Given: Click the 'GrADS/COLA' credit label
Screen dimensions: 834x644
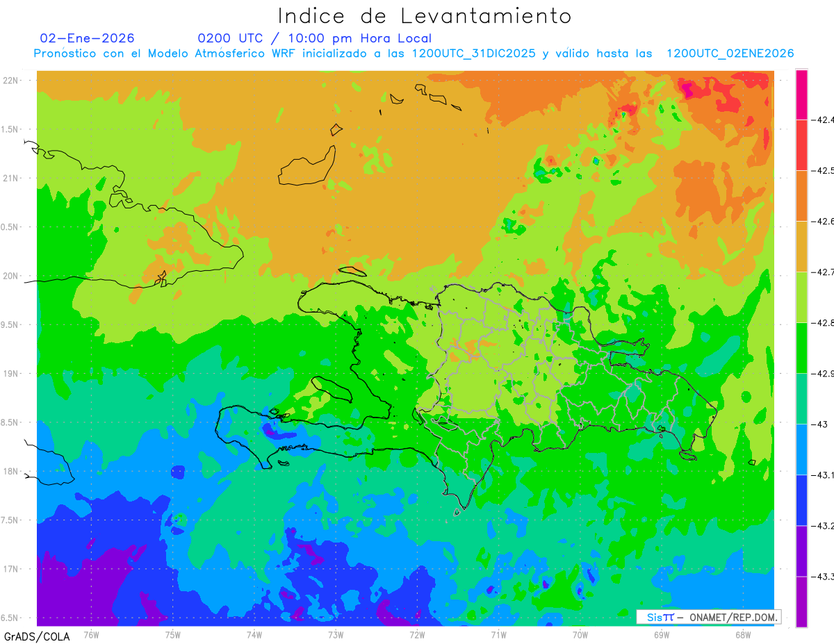Looking at the screenshot, I should 37,636.
